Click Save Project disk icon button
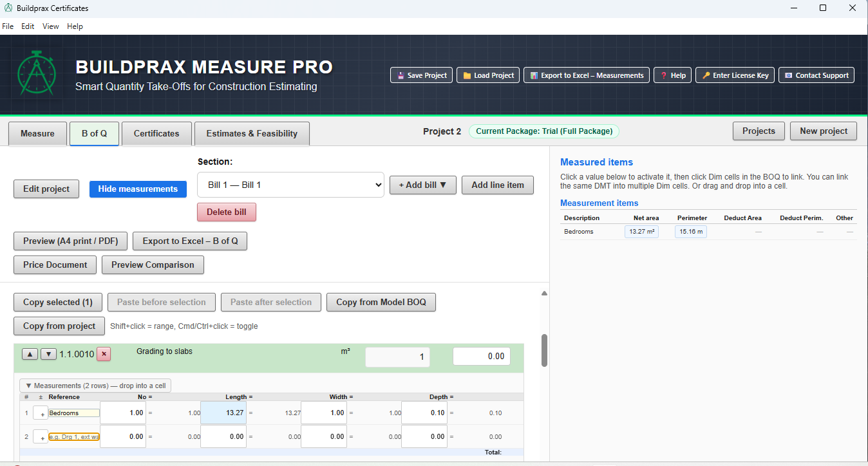 point(421,75)
